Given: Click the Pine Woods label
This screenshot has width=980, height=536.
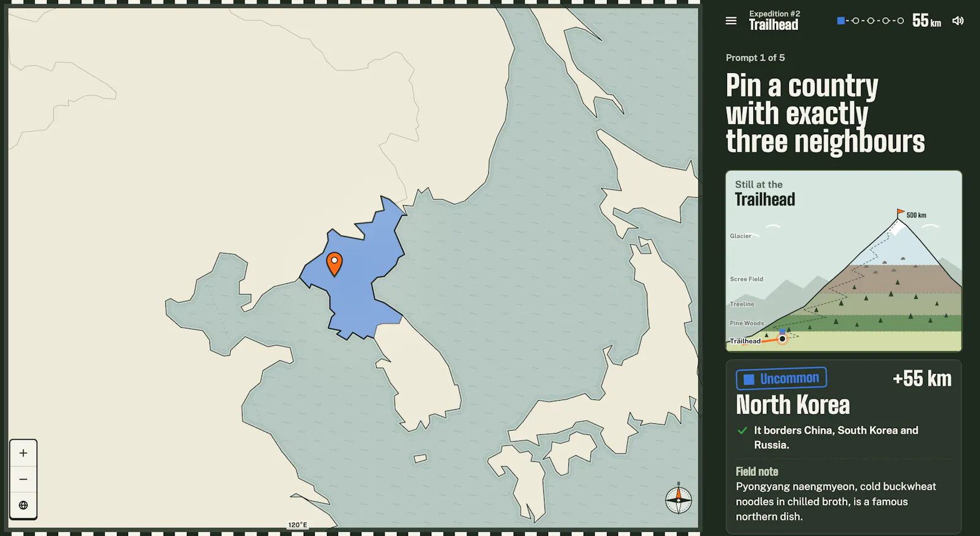Looking at the screenshot, I should click(x=747, y=323).
